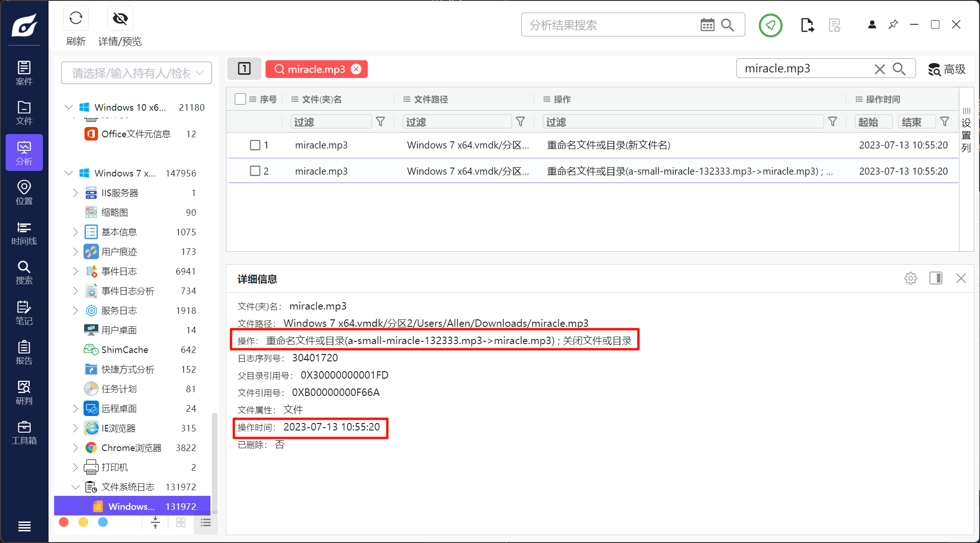Open the calendar icon in the search box
The image size is (980, 543).
707,25
